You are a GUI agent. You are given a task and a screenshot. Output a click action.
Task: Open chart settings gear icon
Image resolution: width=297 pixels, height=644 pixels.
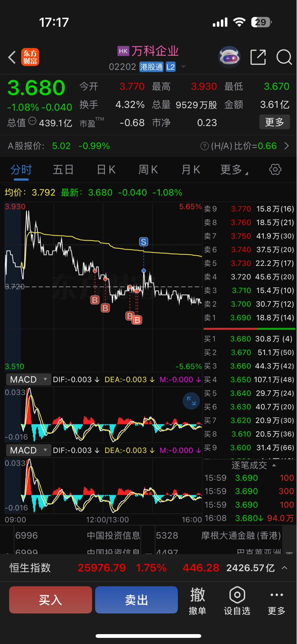coord(275,169)
